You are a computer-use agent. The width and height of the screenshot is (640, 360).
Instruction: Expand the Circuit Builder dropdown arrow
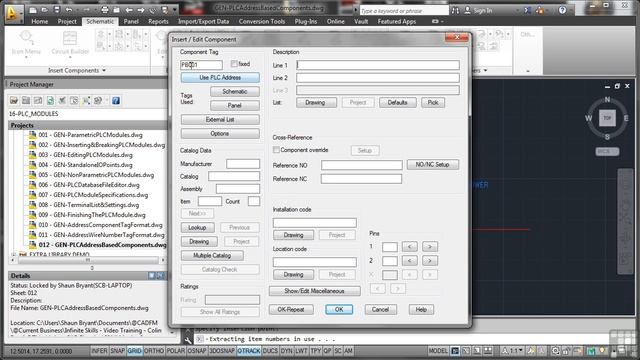[70, 57]
